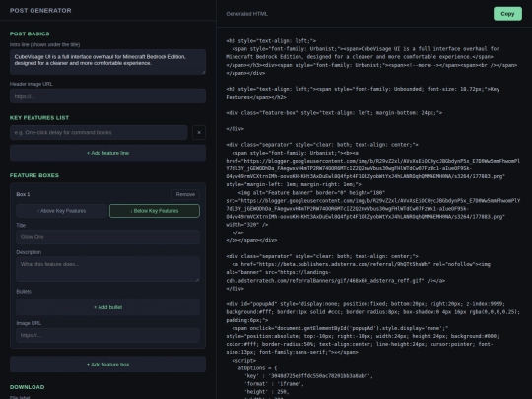Image resolution: width=532 pixels, height=399 pixels.
Task: Click the 'format' : 'iframe' code line
Action: 274,384
